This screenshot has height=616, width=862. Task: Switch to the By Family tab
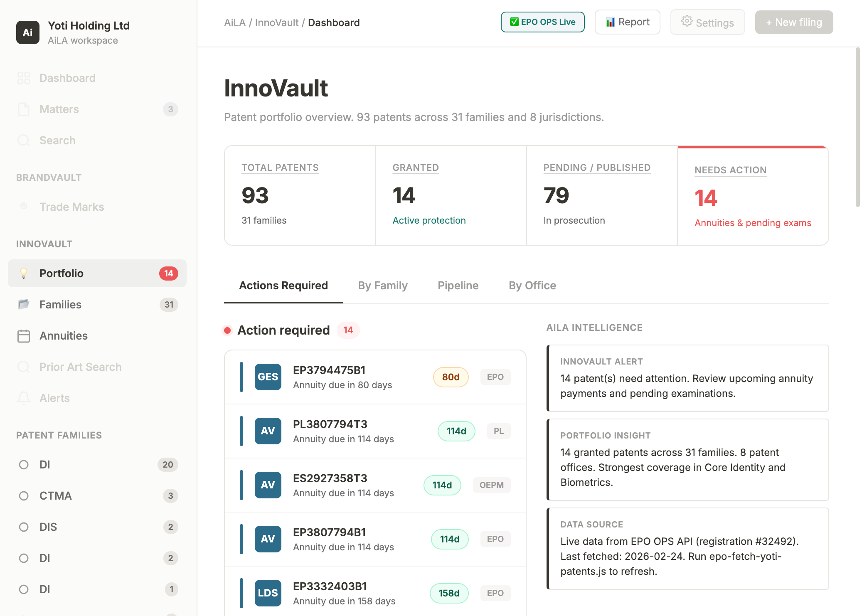pos(383,286)
